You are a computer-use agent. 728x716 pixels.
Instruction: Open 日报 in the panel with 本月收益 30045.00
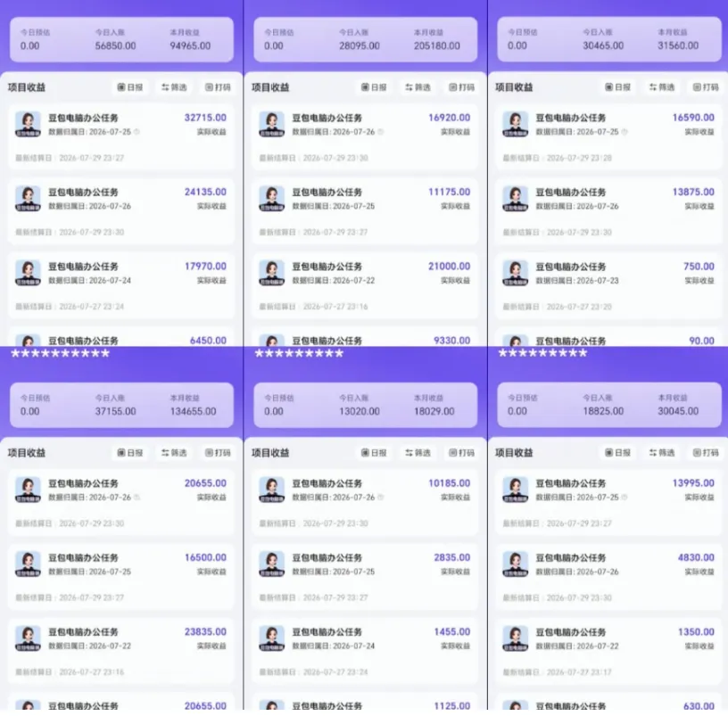coord(617,453)
